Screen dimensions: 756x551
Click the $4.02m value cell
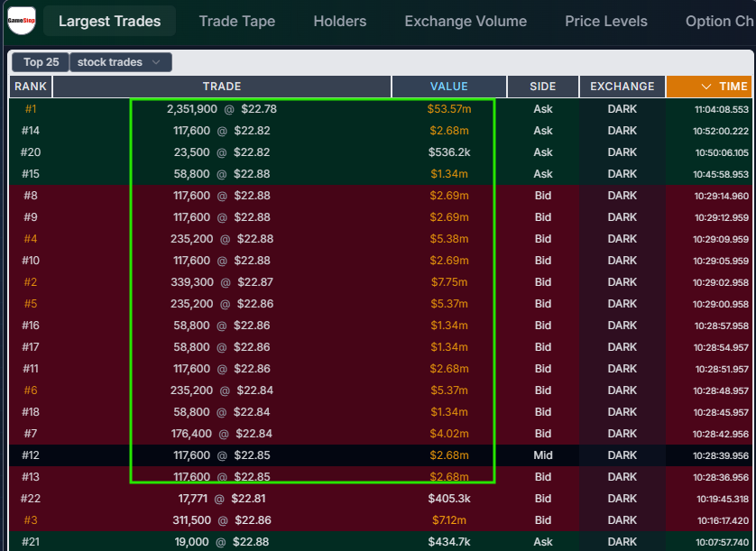[x=449, y=434]
